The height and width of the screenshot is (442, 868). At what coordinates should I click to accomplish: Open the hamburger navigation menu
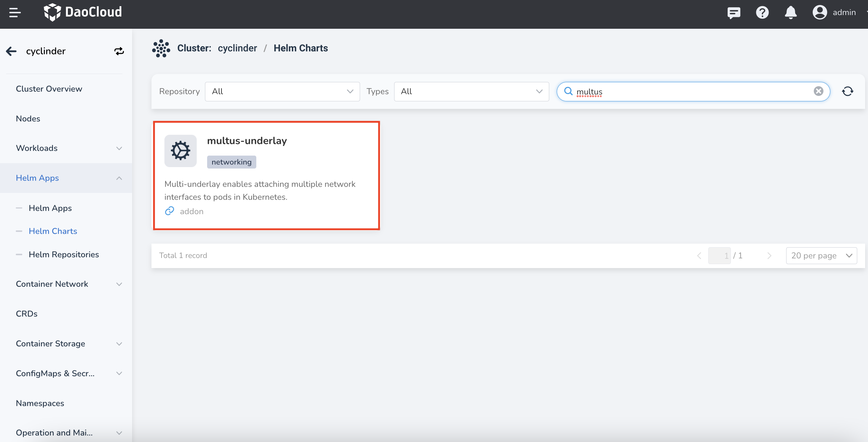coord(15,13)
